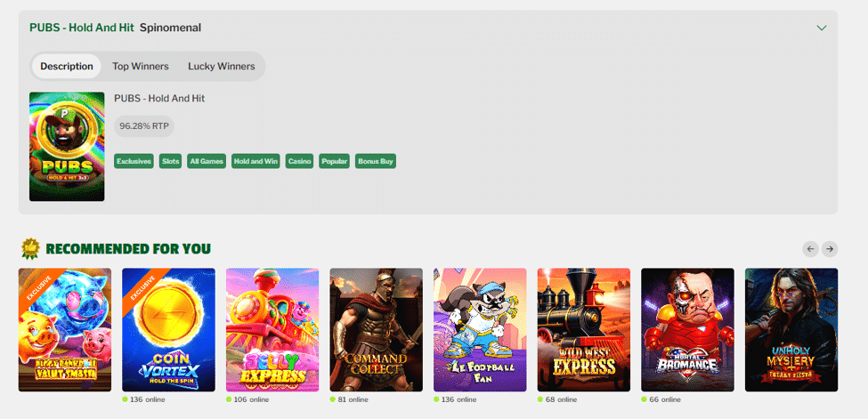Switch to the Top Winners tab

click(141, 67)
